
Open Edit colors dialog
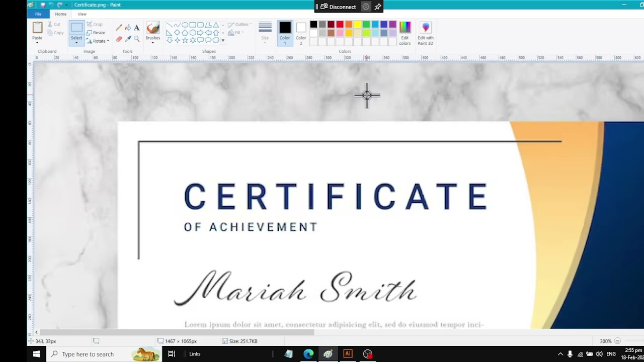coord(405,33)
